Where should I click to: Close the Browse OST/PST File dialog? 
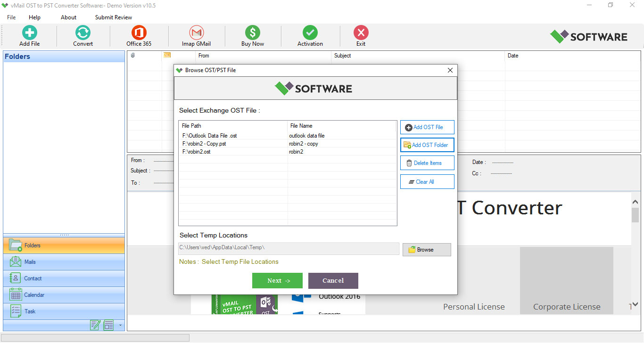pos(450,70)
